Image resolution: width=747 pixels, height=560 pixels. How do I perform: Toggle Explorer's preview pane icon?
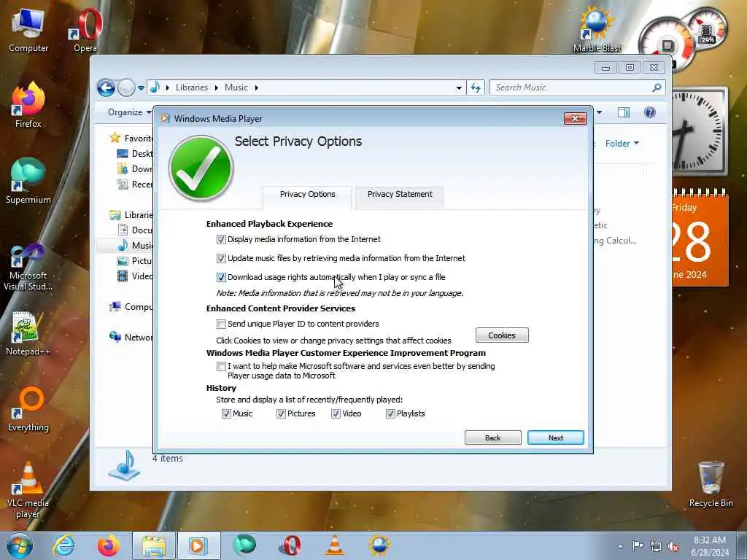click(624, 112)
